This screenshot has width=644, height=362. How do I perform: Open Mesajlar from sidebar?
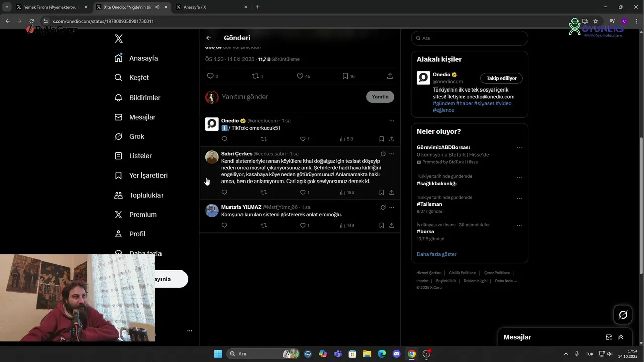pos(135,117)
